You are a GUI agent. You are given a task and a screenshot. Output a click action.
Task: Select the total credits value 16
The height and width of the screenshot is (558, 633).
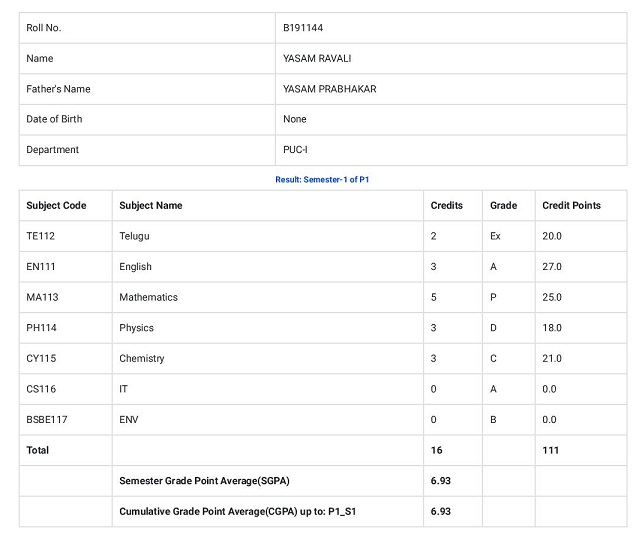click(x=436, y=450)
